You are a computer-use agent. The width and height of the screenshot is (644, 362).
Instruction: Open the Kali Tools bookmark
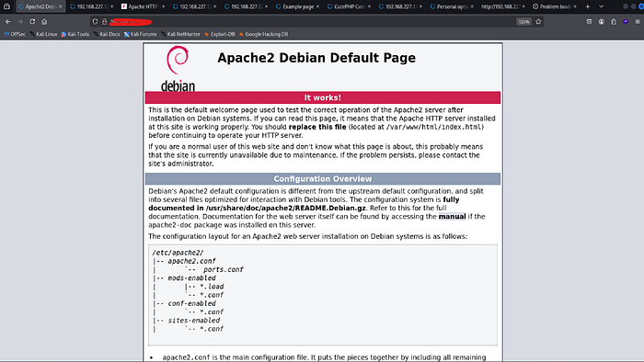[75, 34]
